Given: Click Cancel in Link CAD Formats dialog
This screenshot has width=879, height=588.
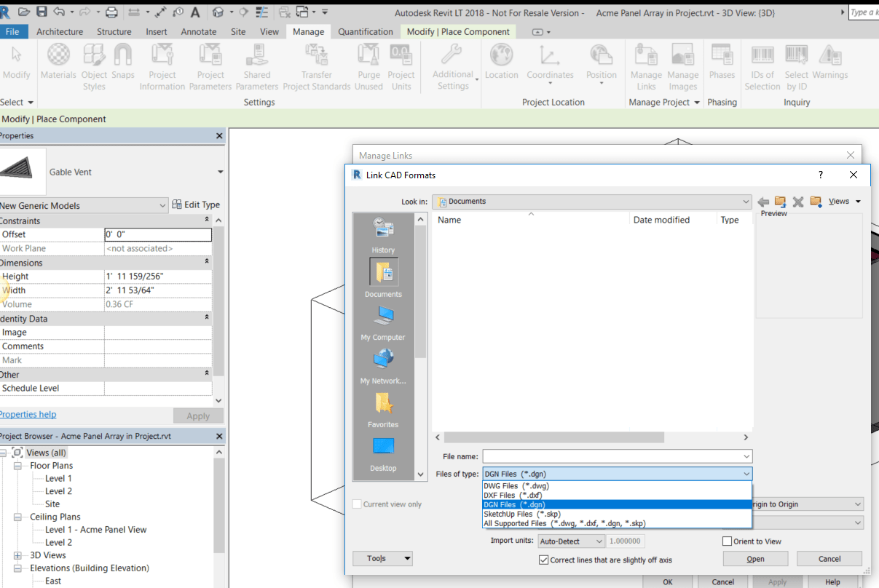Looking at the screenshot, I should (x=829, y=559).
